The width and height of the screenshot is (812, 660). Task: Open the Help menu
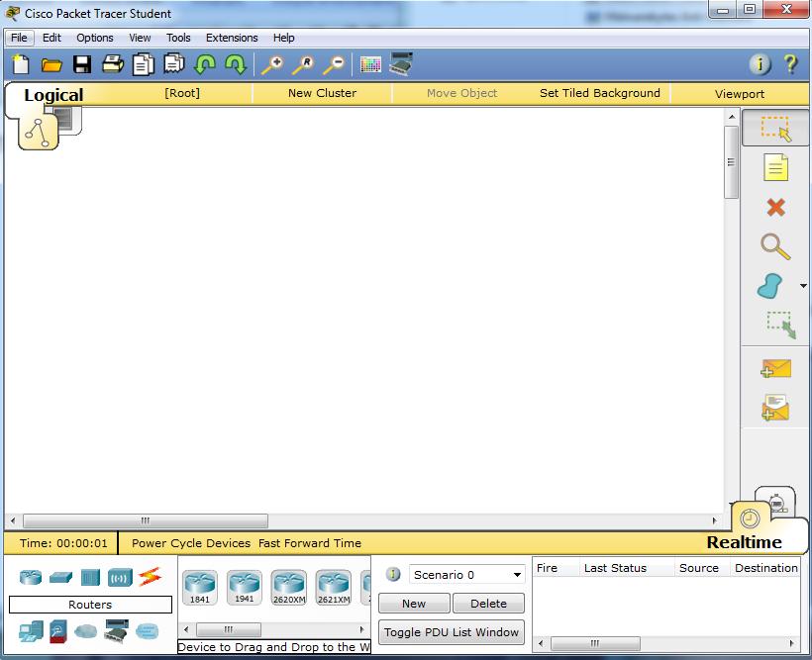(x=284, y=38)
